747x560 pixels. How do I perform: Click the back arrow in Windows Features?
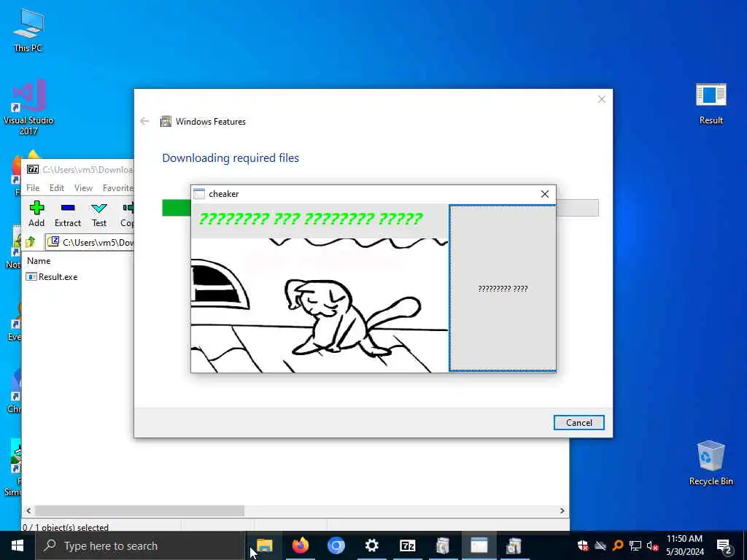(145, 122)
